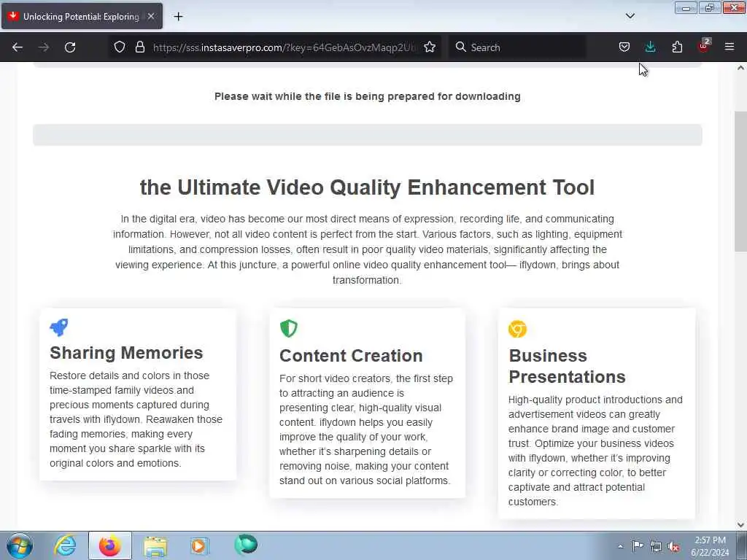Click the scrollbar down arrow

coord(740,525)
